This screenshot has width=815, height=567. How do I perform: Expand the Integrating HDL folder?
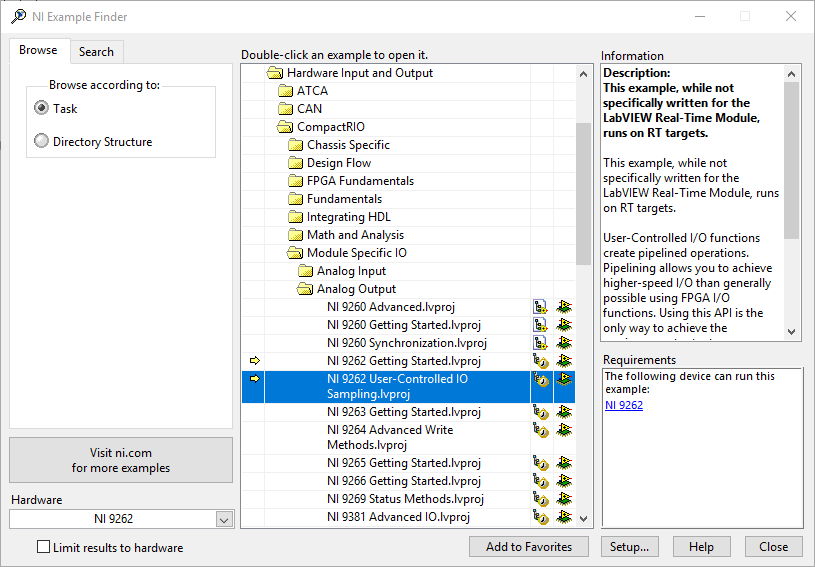(295, 217)
